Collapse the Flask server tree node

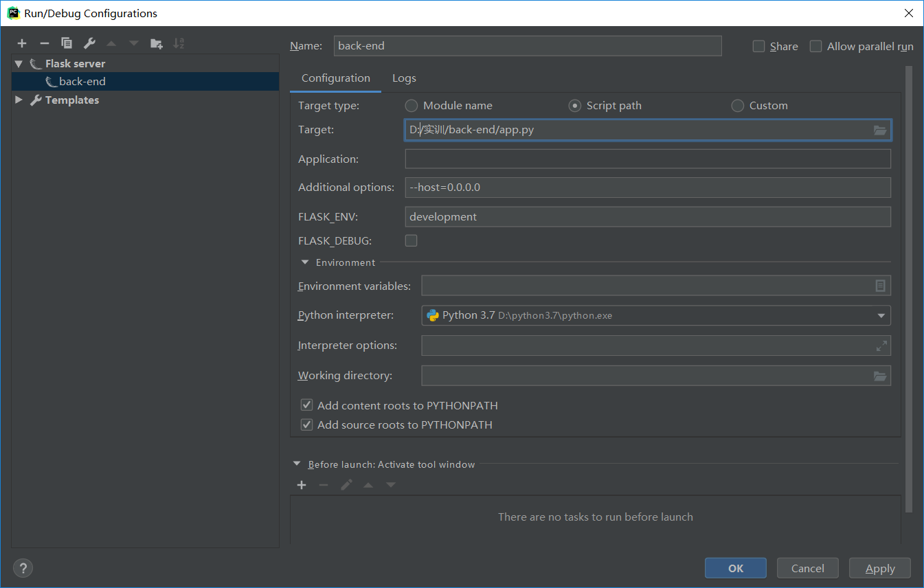19,64
